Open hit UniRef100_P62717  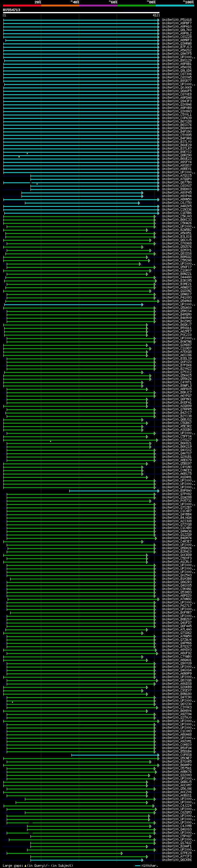pos(177,606)
